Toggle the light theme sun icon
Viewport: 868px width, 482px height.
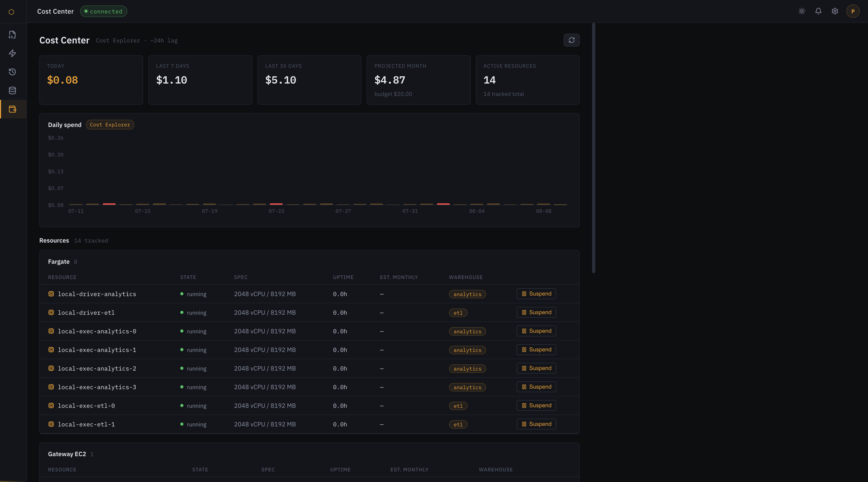pyautogui.click(x=802, y=11)
